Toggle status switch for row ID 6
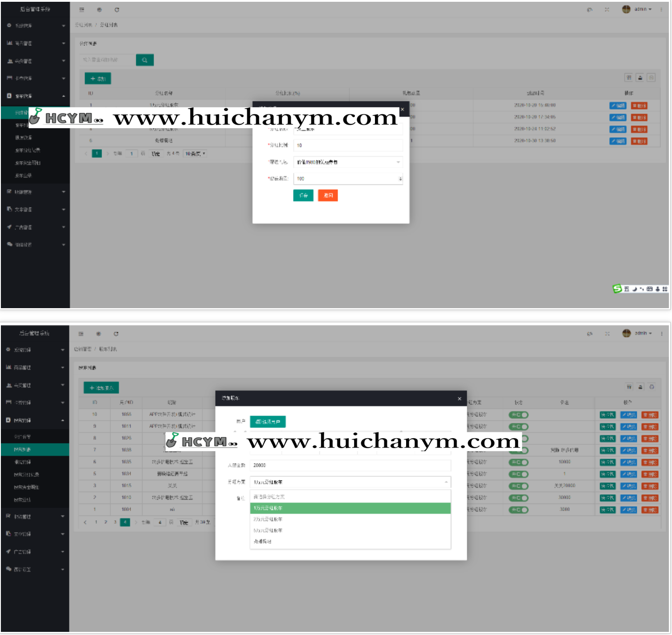The height and width of the screenshot is (635, 672). click(518, 462)
